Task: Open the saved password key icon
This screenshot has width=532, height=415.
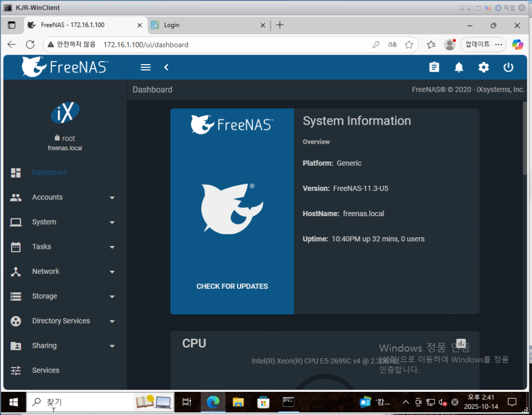Action: click(x=376, y=44)
